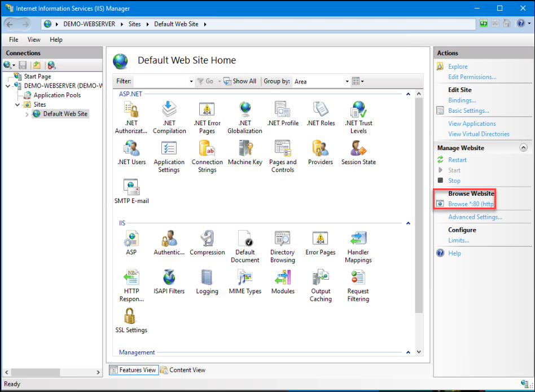535x392 pixels.
Task: Click the save icon in Connections toolbar
Action: 23,65
